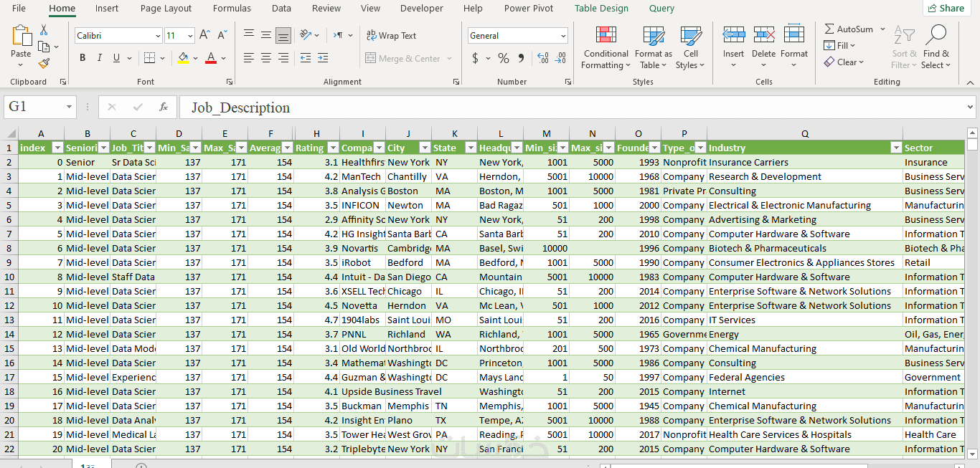Click the Delete cells icon
This screenshot has height=468, width=980.
(x=764, y=34)
